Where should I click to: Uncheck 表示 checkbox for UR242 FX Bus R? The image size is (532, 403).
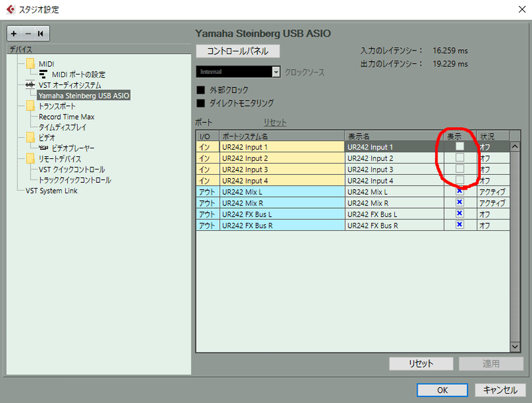[x=460, y=225]
